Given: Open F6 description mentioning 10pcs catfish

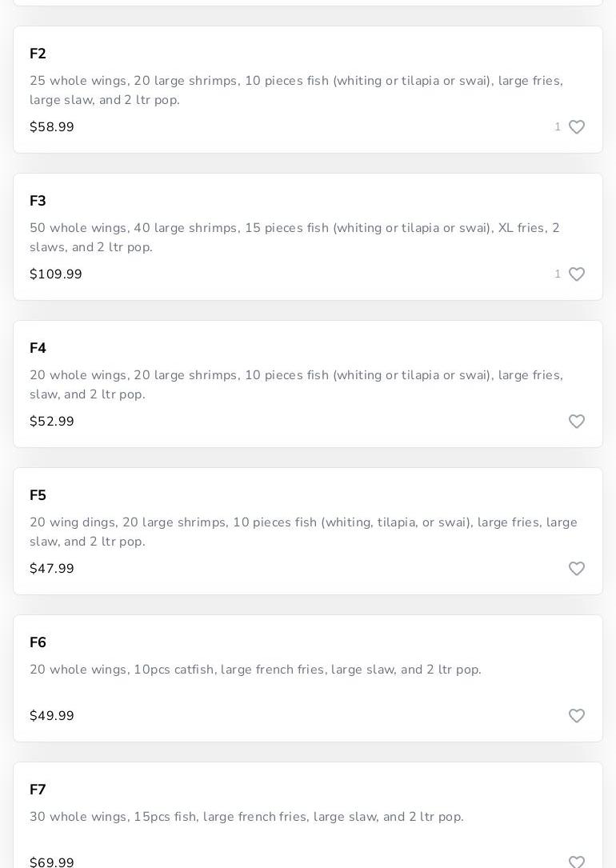Looking at the screenshot, I should point(255,670).
